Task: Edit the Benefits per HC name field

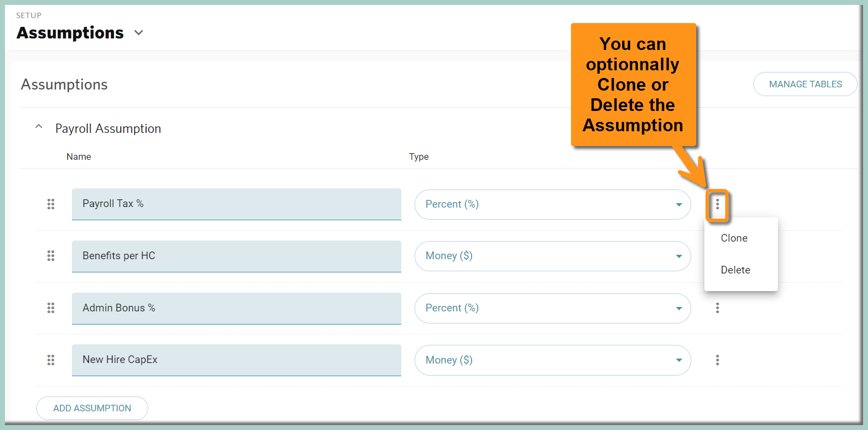Action: coord(236,256)
